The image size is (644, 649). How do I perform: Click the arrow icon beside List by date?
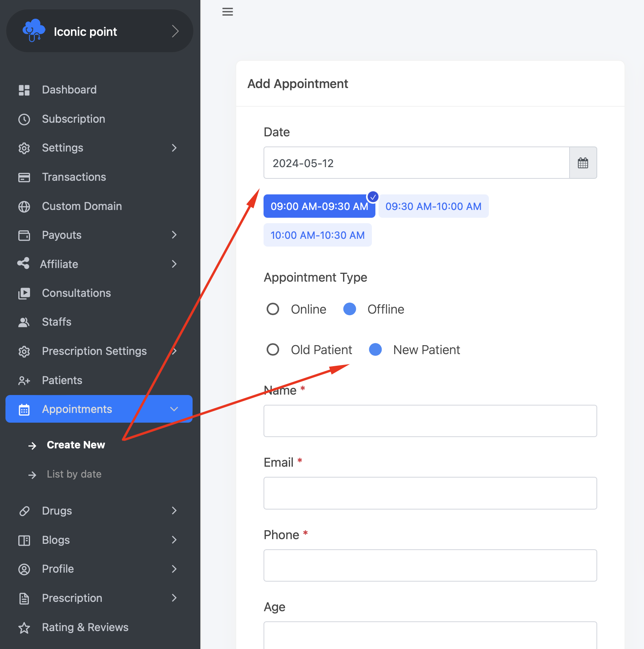[32, 475]
